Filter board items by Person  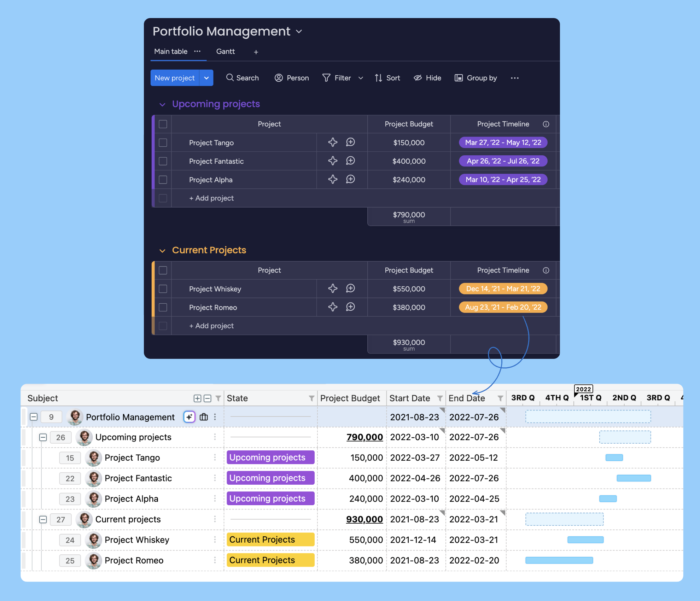click(291, 78)
